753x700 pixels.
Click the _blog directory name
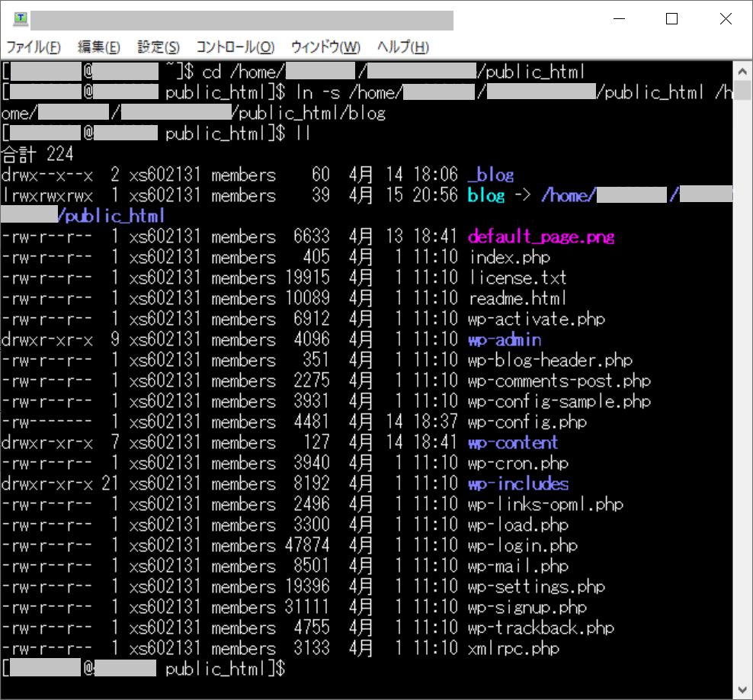pos(491,175)
